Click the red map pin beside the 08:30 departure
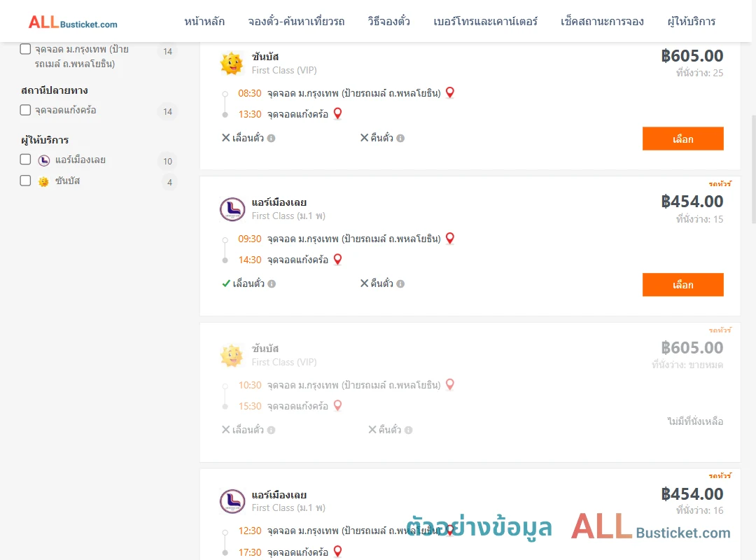 pyautogui.click(x=450, y=92)
